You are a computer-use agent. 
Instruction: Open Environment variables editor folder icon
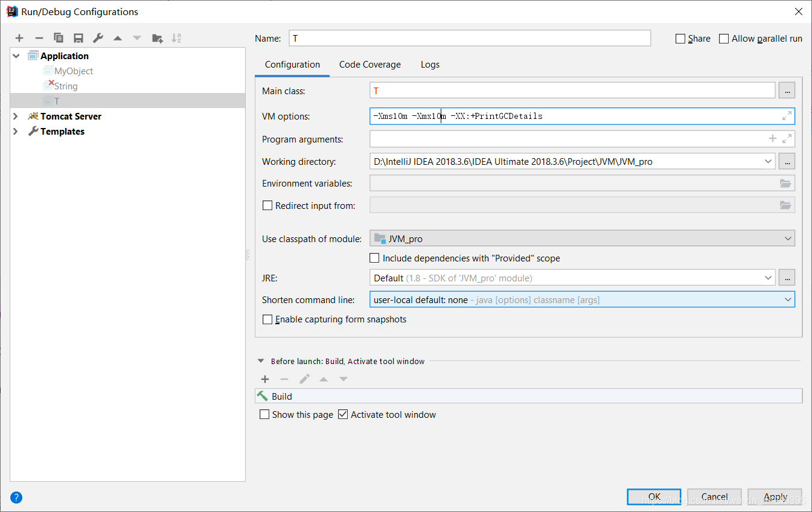pyautogui.click(x=785, y=183)
